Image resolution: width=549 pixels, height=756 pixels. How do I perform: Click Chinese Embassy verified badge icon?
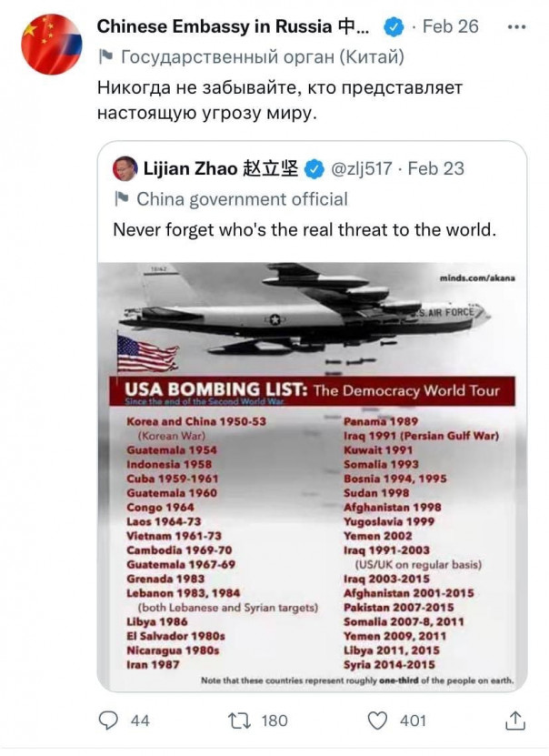coord(392,26)
